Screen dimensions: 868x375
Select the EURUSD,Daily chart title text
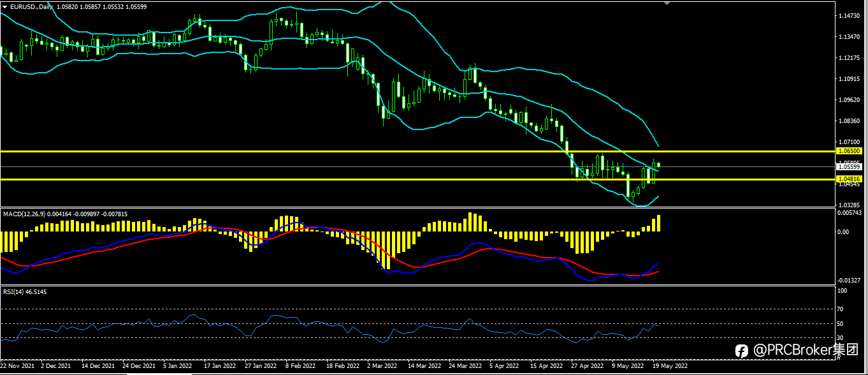(31, 6)
